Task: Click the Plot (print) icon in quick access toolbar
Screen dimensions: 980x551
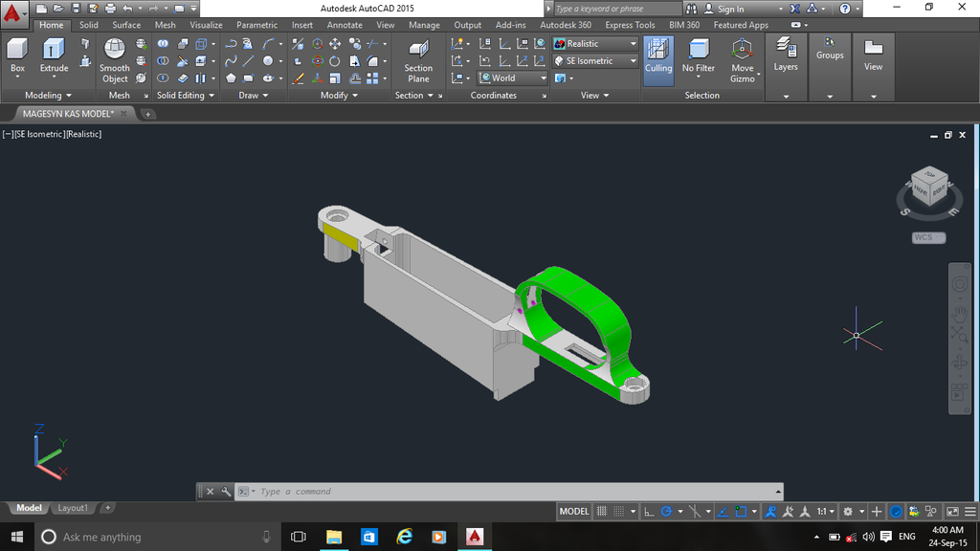Action: [x=110, y=8]
